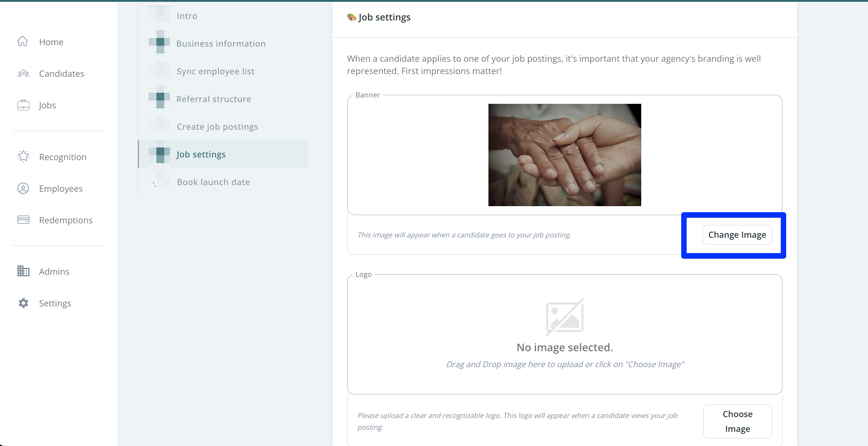Click the Recognition star icon
This screenshot has width=868, height=446.
point(23,156)
